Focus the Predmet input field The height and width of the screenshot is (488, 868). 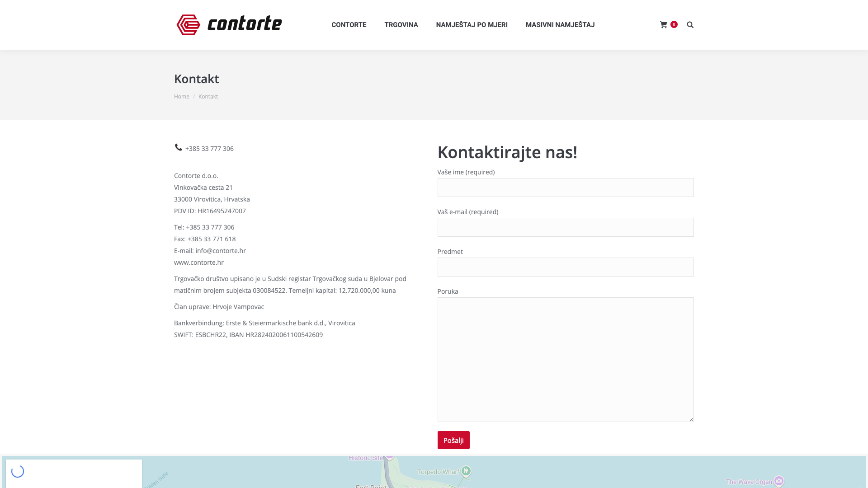click(x=566, y=267)
